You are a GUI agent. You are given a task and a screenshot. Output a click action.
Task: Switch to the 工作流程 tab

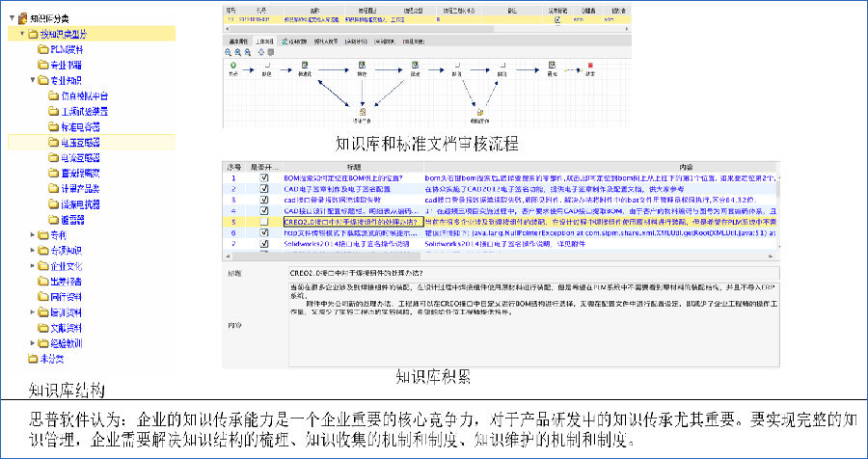click(x=264, y=40)
